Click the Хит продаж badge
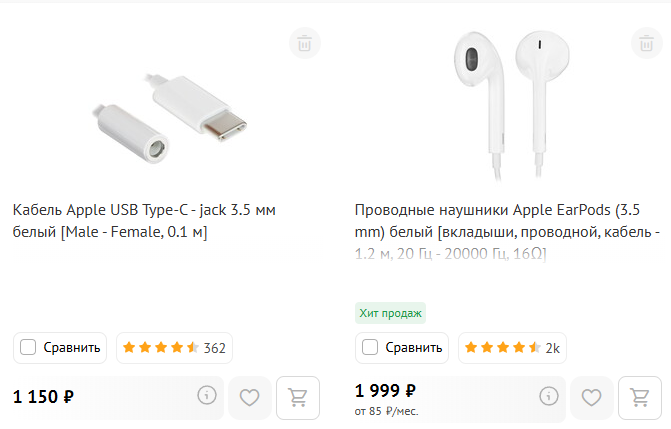This screenshot has height=429, width=671. click(391, 313)
